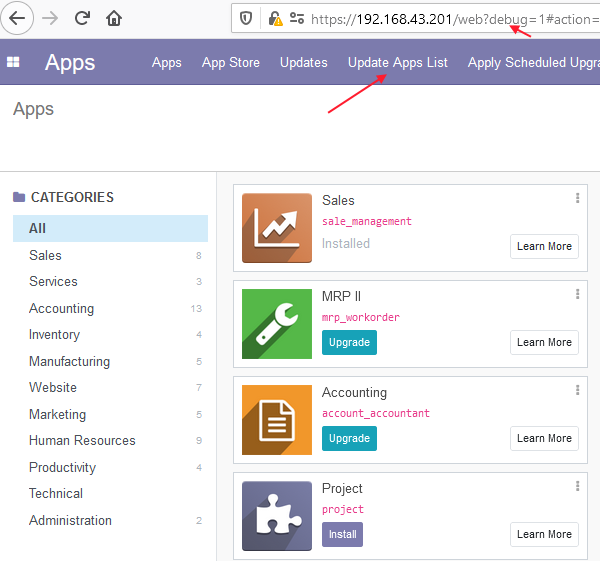This screenshot has width=600, height=561.
Task: Filter by Administration category
Action: point(110,520)
